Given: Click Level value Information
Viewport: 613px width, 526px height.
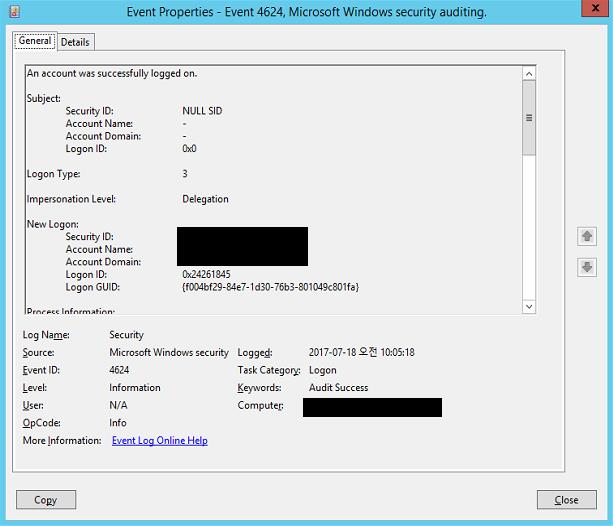Looking at the screenshot, I should tap(134, 388).
